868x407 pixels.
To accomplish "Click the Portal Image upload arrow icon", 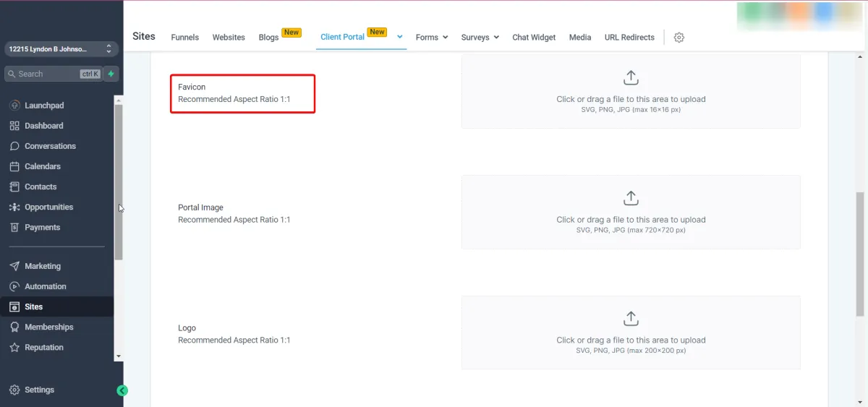I will (x=631, y=198).
